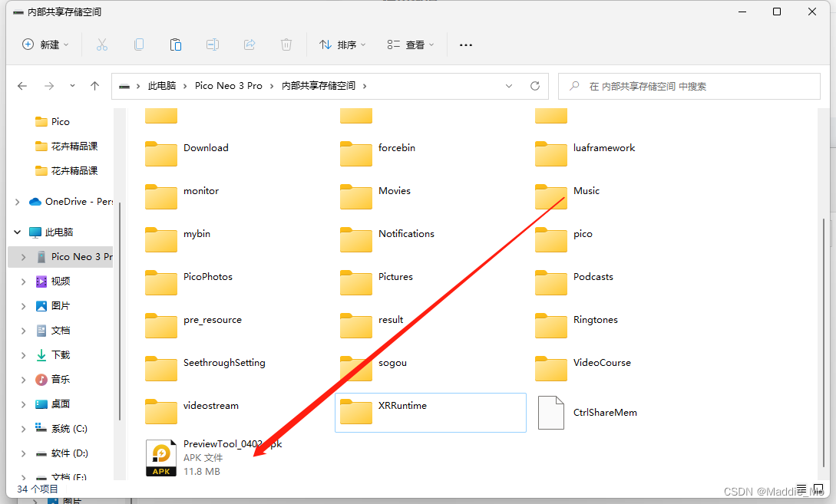Click the Delete trash icon
836x504 pixels.
286,44
